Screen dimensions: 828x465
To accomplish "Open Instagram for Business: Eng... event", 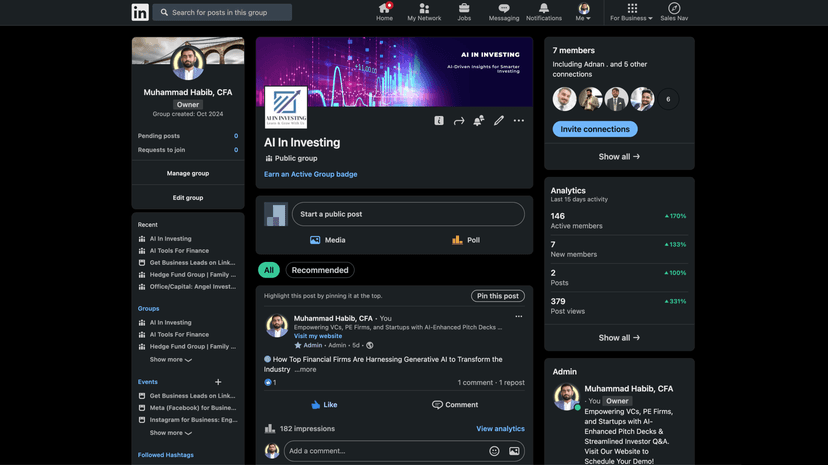I will (193, 420).
